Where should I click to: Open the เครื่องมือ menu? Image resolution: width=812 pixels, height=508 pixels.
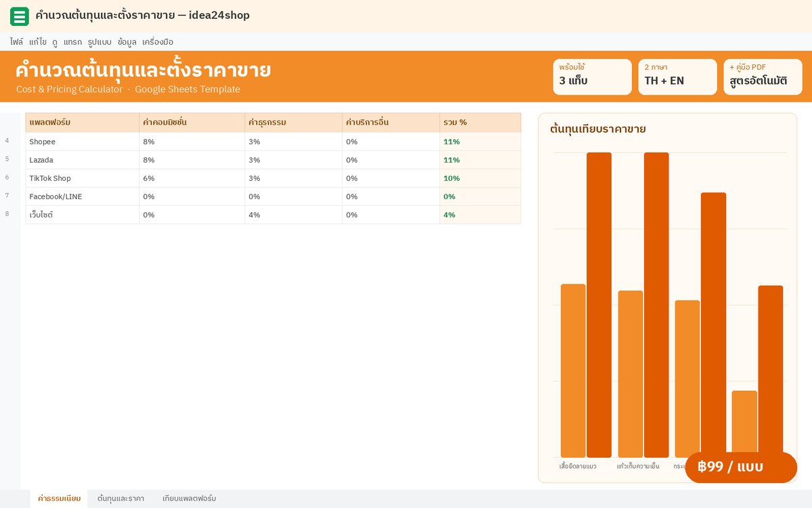[x=158, y=42]
